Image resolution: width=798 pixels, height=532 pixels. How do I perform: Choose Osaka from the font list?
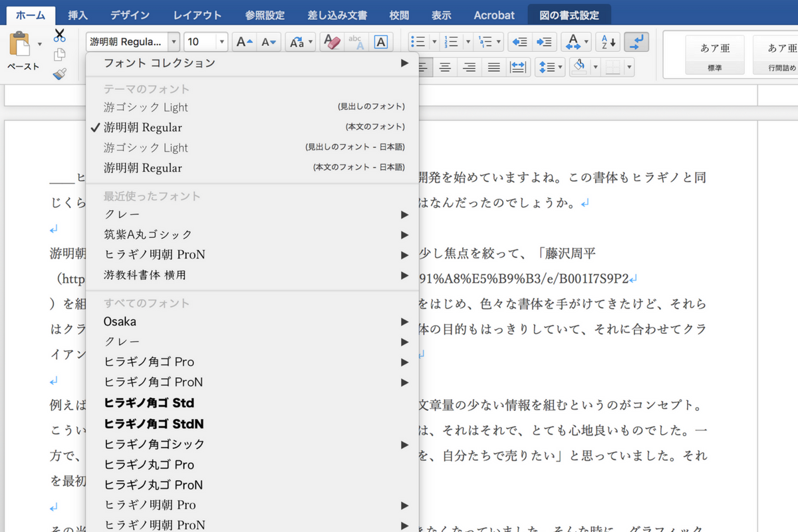tap(120, 322)
